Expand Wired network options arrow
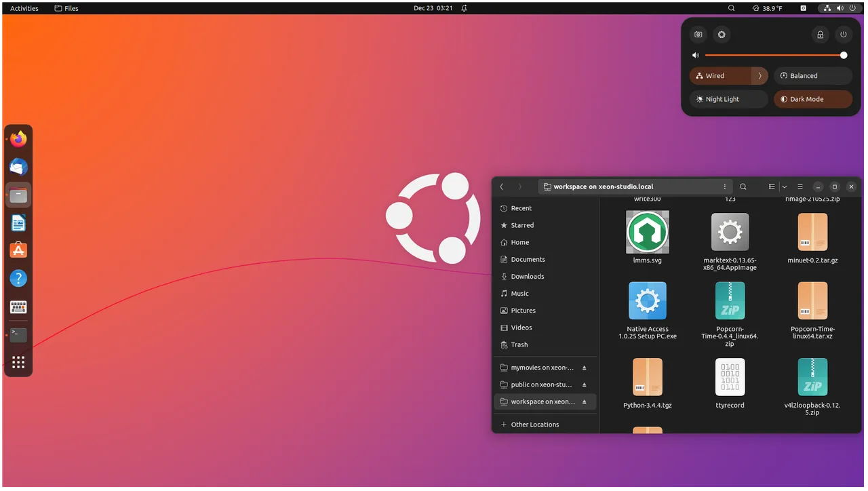The image size is (868, 491). tap(760, 76)
